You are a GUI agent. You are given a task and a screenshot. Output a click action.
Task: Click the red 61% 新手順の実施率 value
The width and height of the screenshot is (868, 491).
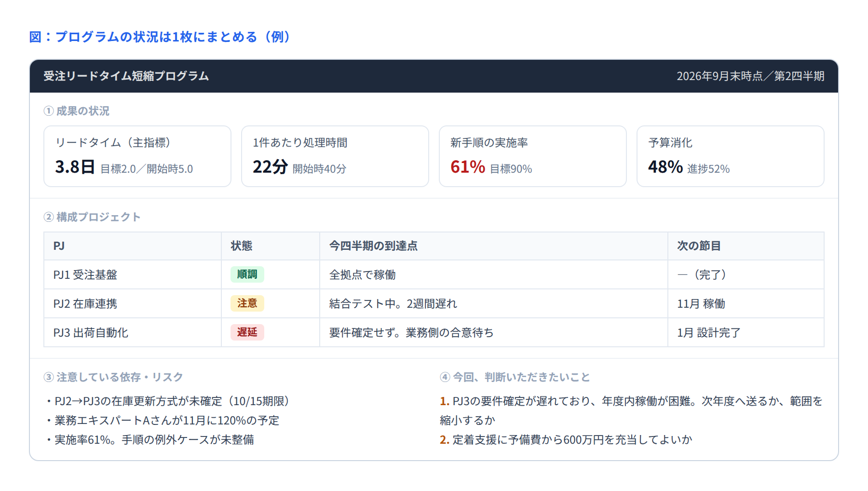click(x=468, y=167)
